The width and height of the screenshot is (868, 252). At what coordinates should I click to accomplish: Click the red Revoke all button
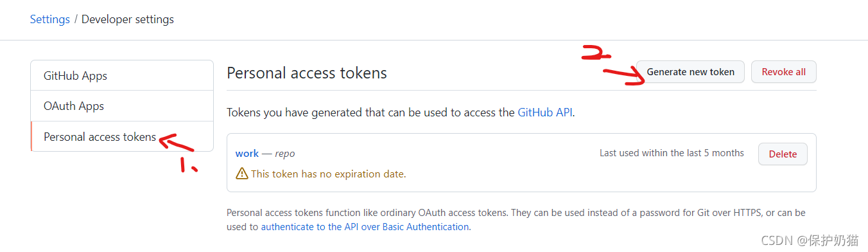tap(783, 72)
